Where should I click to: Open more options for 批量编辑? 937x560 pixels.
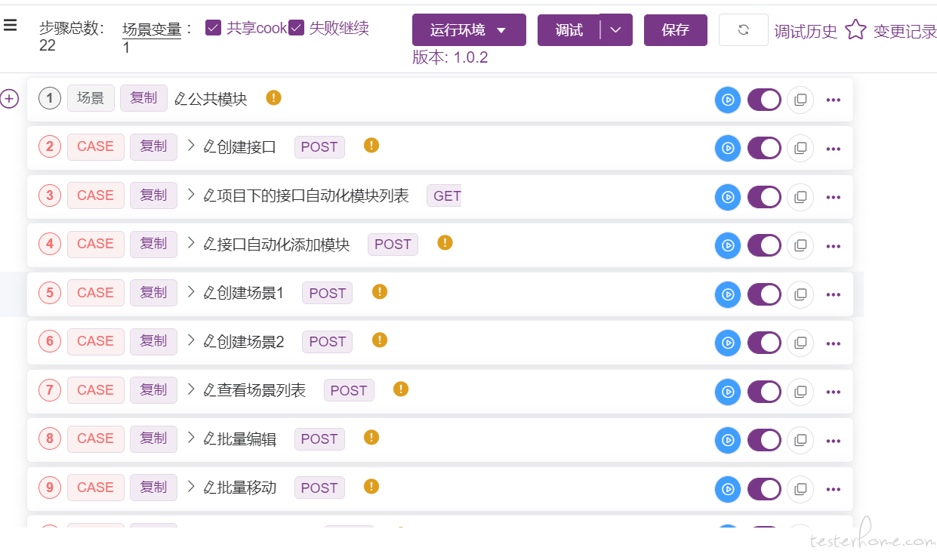[834, 440]
